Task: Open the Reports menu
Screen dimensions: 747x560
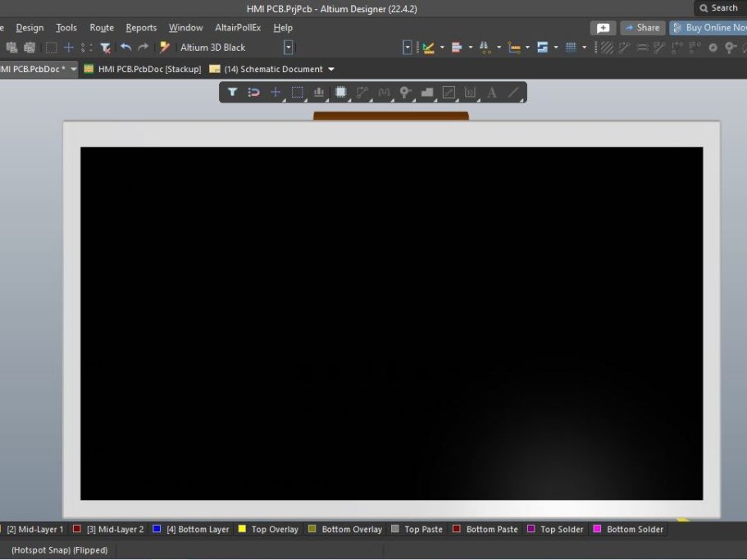Action: coord(141,28)
